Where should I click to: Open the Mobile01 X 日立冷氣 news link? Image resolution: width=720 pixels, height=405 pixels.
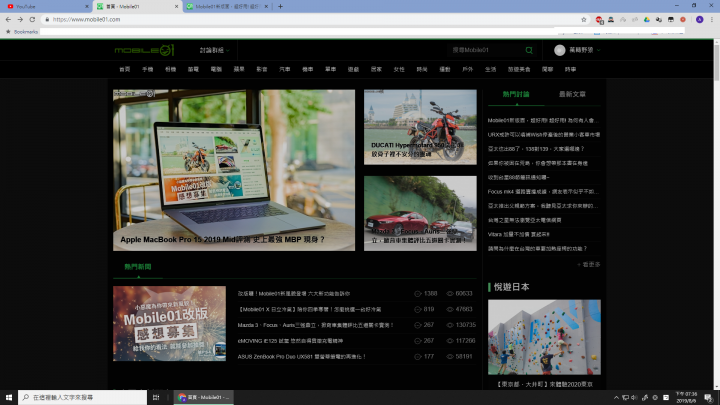point(309,309)
